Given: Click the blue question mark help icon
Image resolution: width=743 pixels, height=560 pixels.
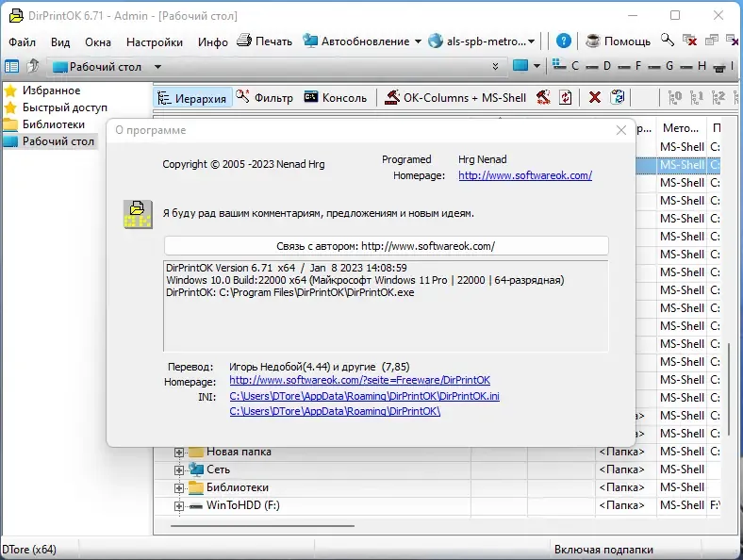Looking at the screenshot, I should 563,41.
